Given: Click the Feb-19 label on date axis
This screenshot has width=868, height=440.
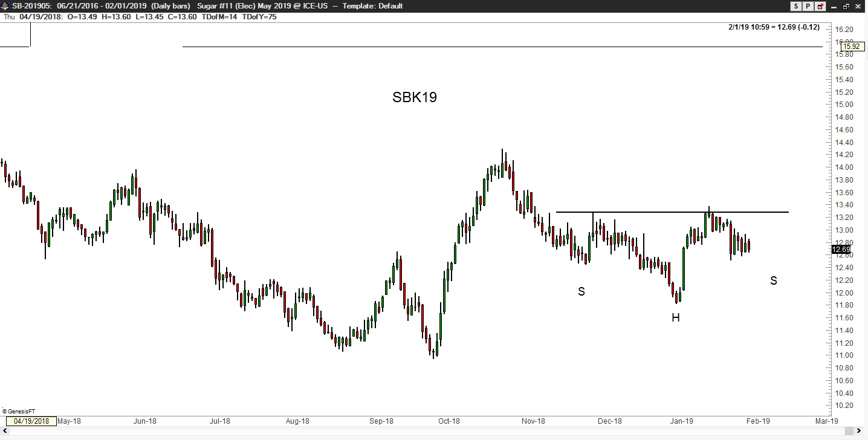Looking at the screenshot, I should 758,421.
